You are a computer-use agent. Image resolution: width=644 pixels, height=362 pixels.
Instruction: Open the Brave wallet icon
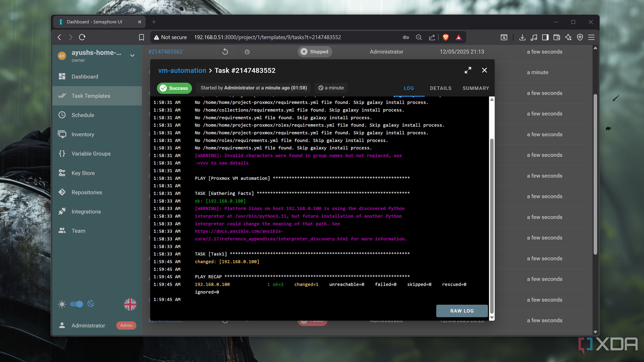click(556, 37)
